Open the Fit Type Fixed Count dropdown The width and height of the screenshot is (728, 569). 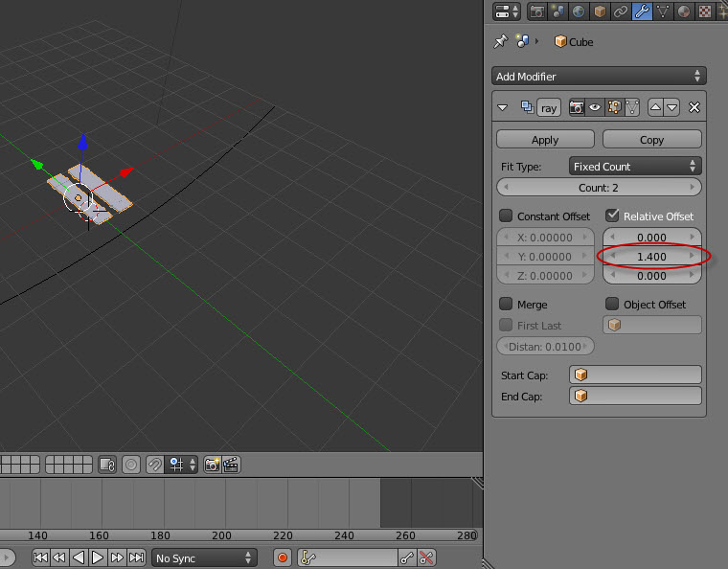[x=635, y=166]
